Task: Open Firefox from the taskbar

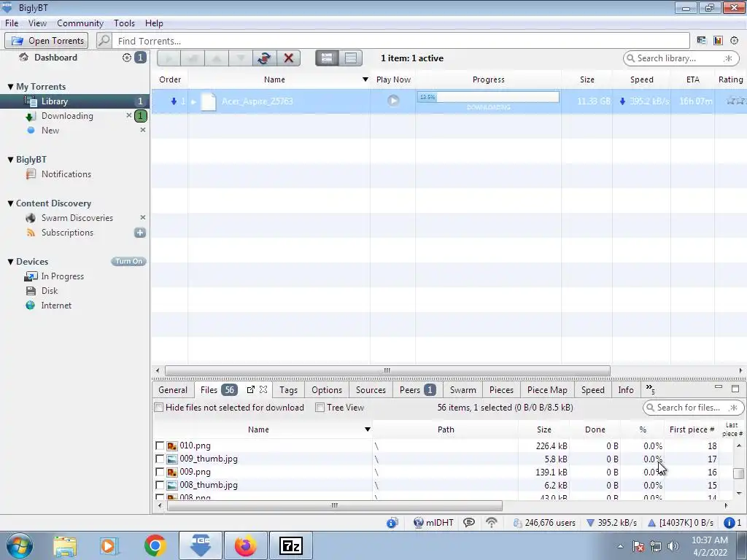Action: click(245, 545)
